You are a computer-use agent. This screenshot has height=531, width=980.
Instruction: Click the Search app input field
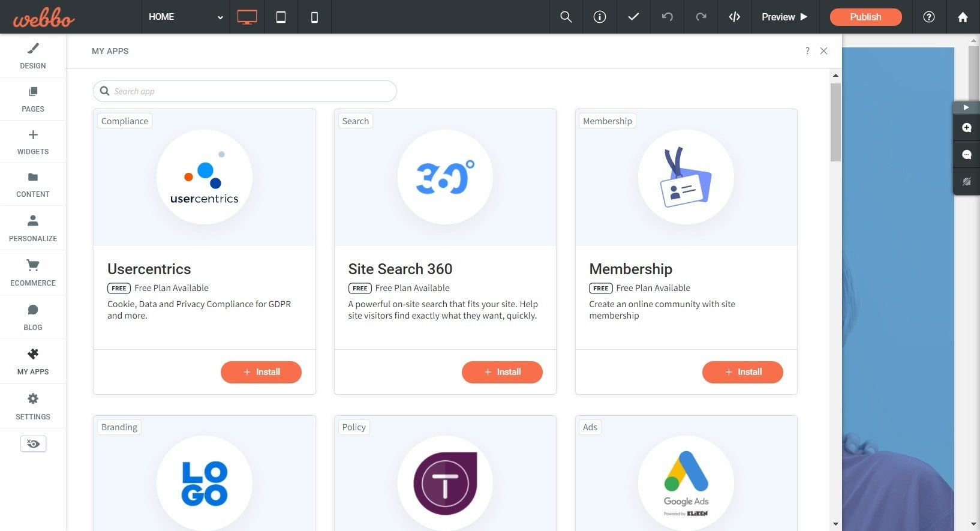[x=245, y=91]
